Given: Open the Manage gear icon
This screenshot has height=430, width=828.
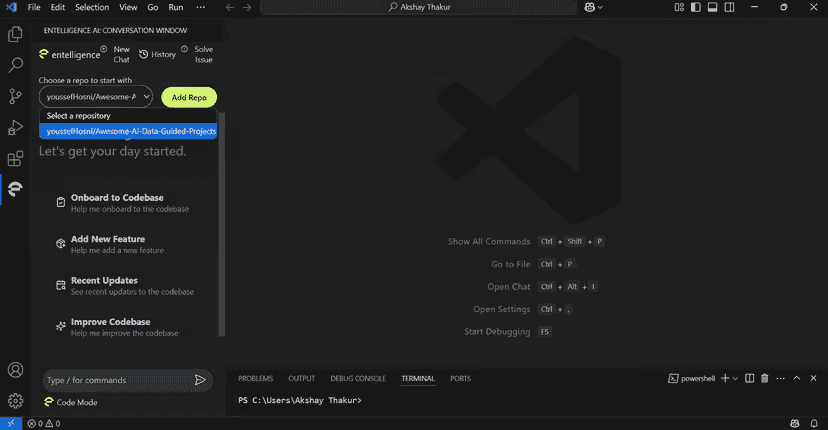Looking at the screenshot, I should coord(15,401).
